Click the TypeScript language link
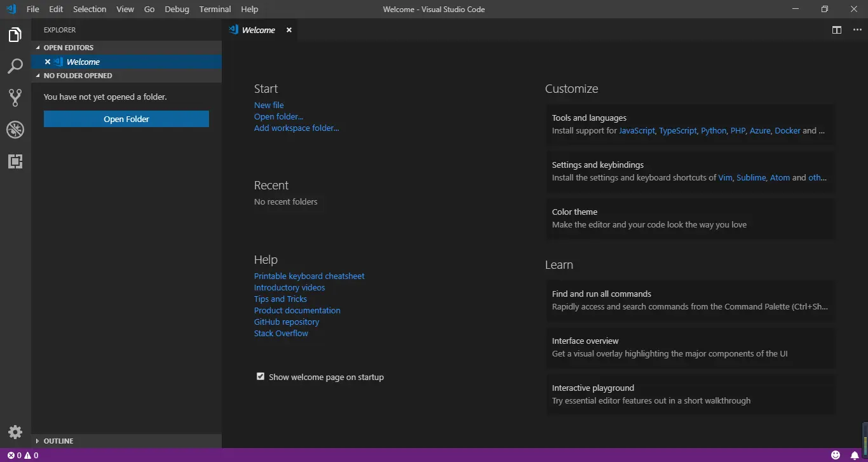The height and width of the screenshot is (462, 868). (x=678, y=130)
